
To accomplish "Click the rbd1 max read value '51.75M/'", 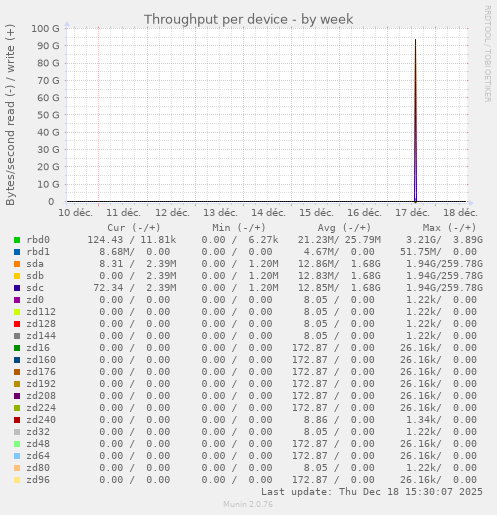I will pyautogui.click(x=421, y=252).
